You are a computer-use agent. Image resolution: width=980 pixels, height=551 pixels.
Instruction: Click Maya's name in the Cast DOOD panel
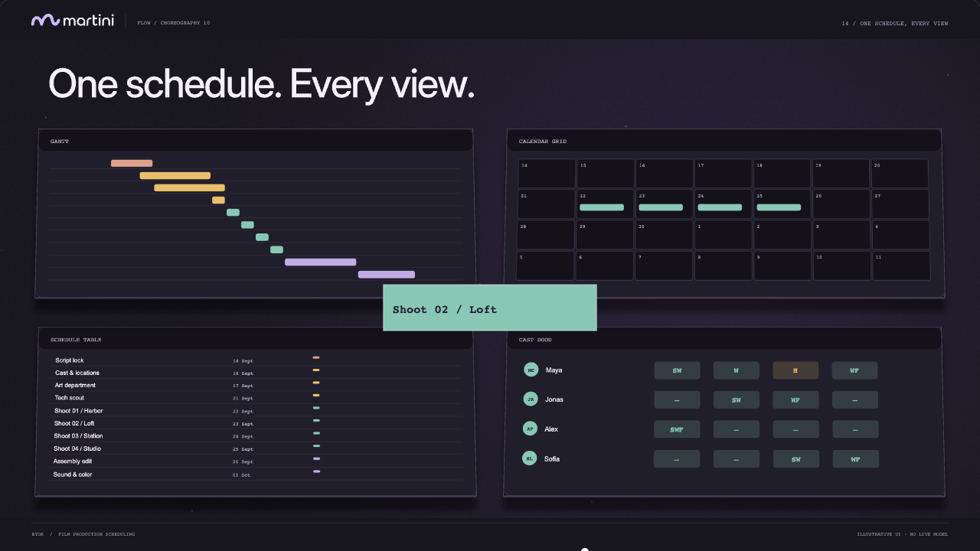pos(554,370)
